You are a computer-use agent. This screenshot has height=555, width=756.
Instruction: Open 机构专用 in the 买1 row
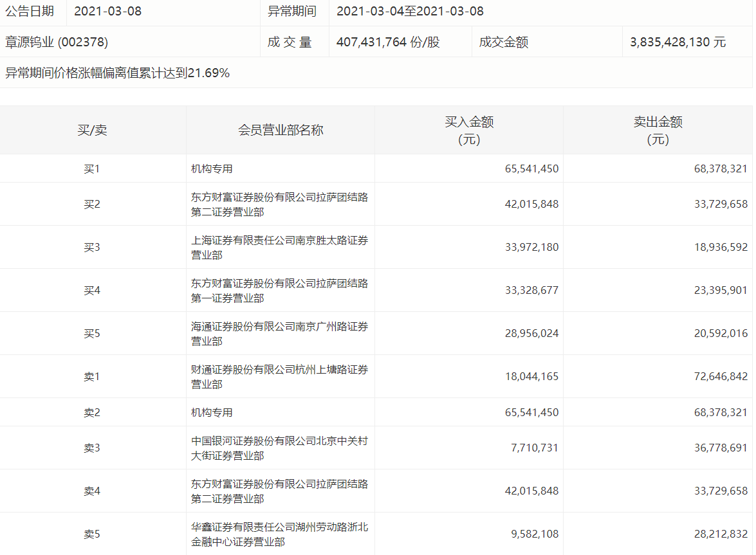click(212, 169)
